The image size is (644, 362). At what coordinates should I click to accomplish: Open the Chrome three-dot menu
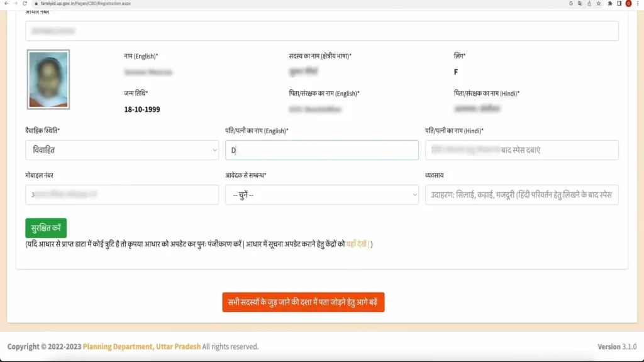click(637, 3)
